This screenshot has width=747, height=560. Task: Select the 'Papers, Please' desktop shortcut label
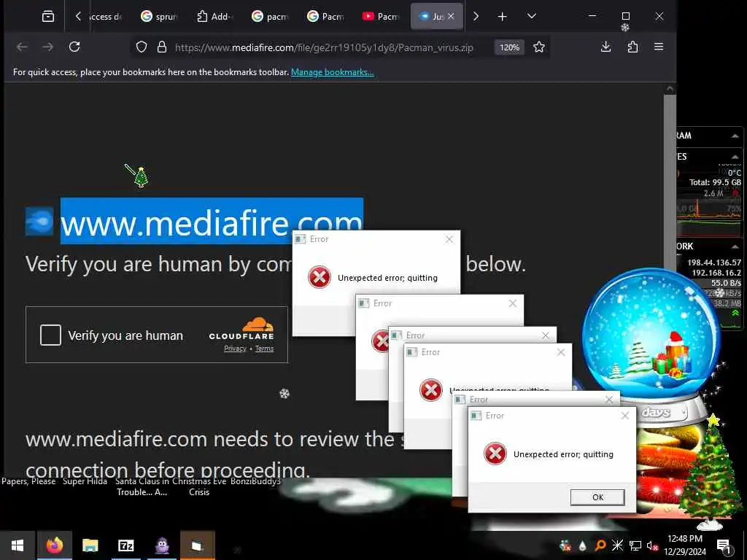28,481
